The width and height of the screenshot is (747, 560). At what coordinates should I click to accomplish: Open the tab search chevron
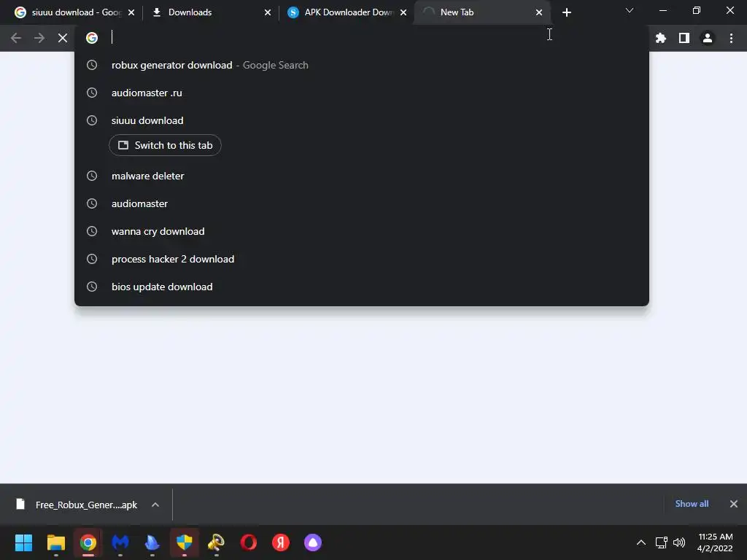(630, 10)
